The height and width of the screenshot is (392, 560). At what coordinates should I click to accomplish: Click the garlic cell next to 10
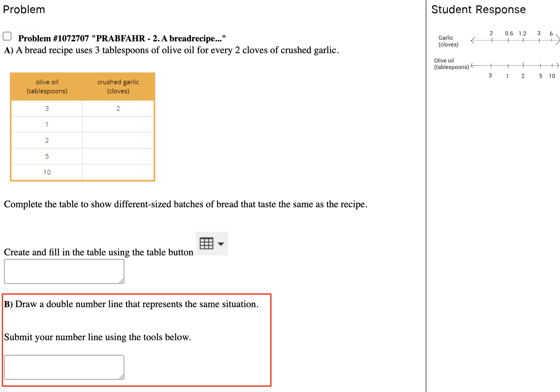click(x=118, y=172)
